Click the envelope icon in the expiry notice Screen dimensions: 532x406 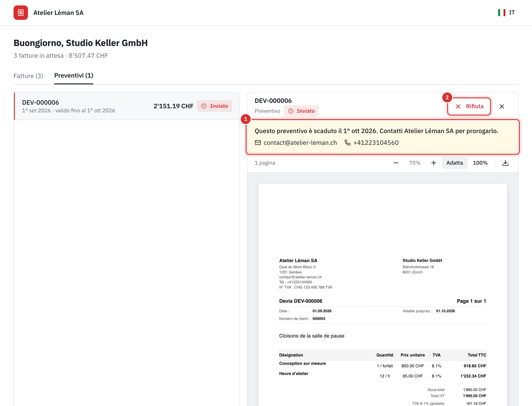click(x=258, y=143)
